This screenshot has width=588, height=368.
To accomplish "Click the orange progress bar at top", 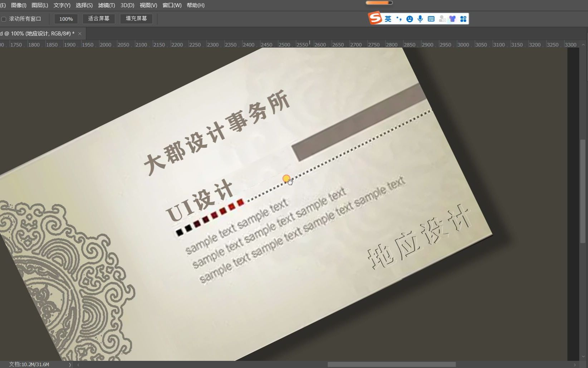I will (379, 3).
